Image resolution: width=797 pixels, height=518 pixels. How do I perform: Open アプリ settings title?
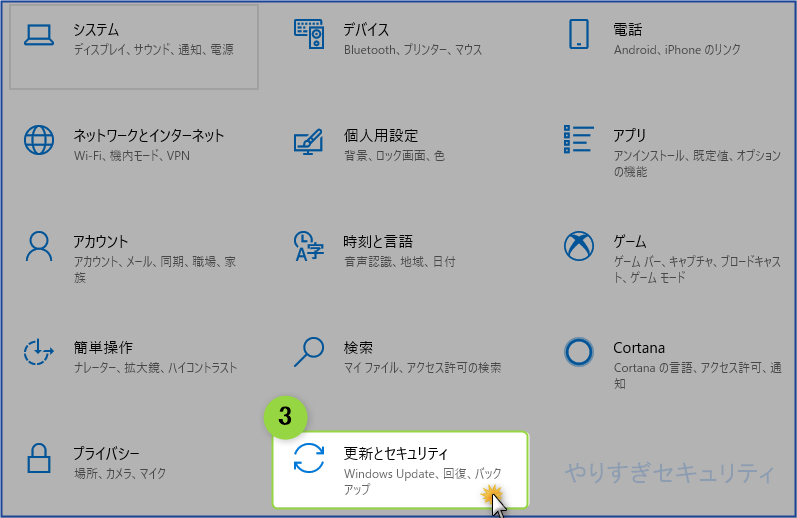[x=630, y=135]
